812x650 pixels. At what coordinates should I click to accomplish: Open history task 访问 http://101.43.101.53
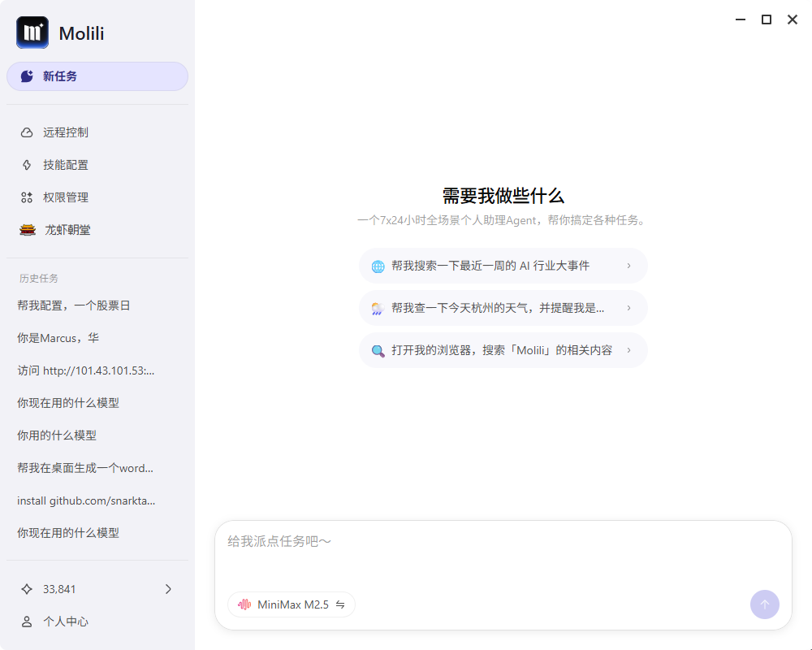86,370
